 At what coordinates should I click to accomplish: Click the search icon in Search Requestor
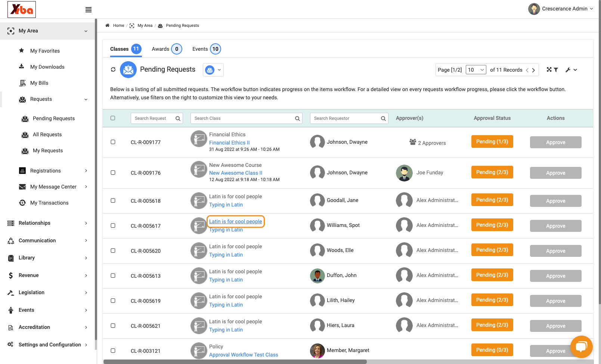click(x=383, y=118)
